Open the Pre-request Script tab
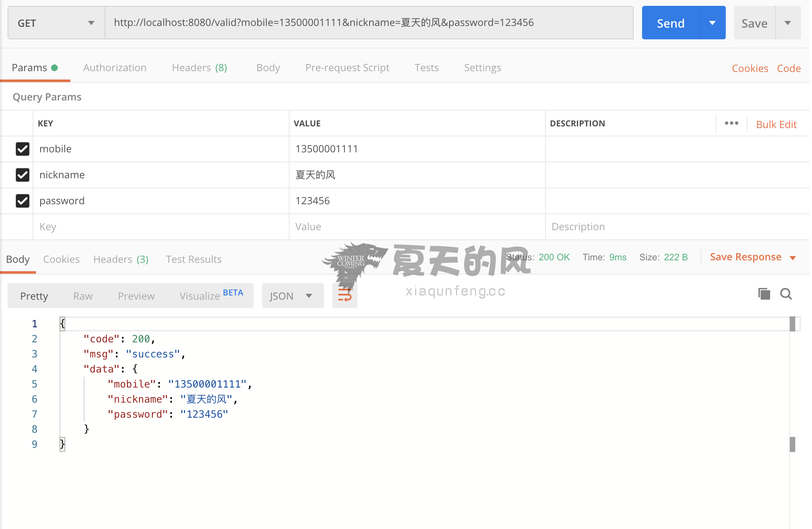Viewport: 812px width, 529px height. coord(347,68)
